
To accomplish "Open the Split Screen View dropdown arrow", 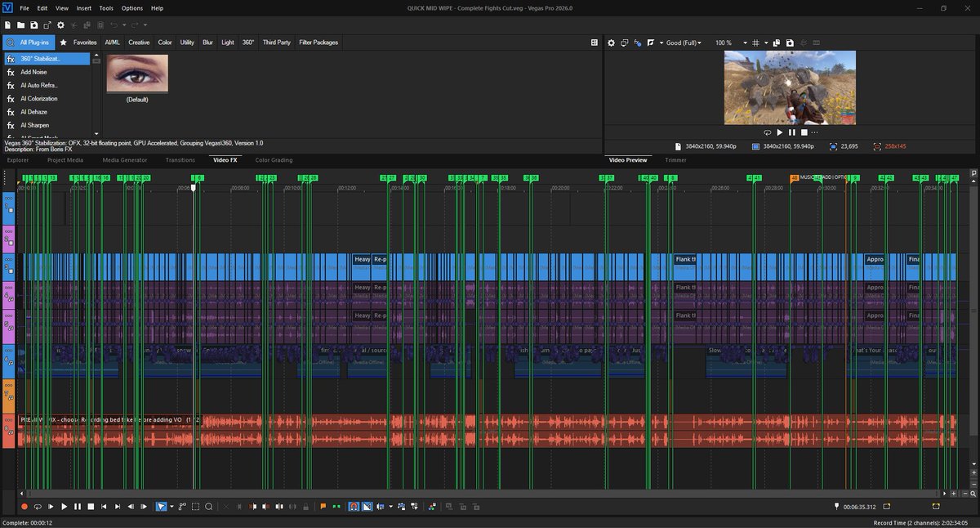I will coord(661,43).
